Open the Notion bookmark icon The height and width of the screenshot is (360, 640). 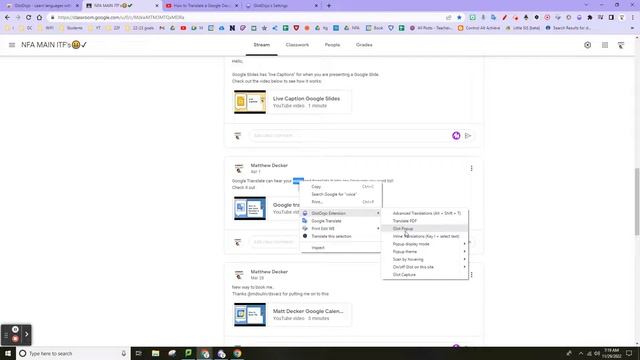pos(232,28)
